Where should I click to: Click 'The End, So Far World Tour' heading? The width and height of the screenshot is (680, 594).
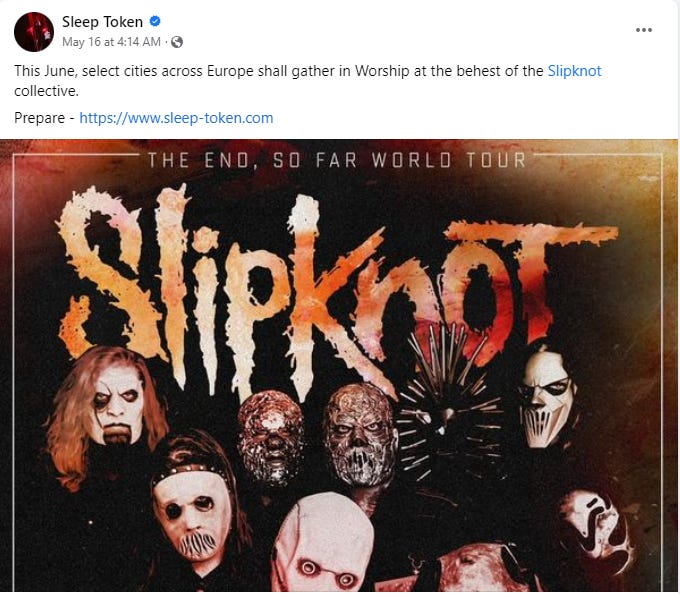point(337,160)
